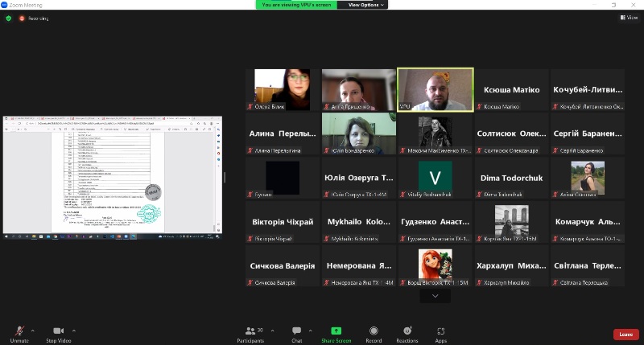Click Хархалуп Миха... participant tile
Screen dimensions: 644x345
click(x=511, y=265)
